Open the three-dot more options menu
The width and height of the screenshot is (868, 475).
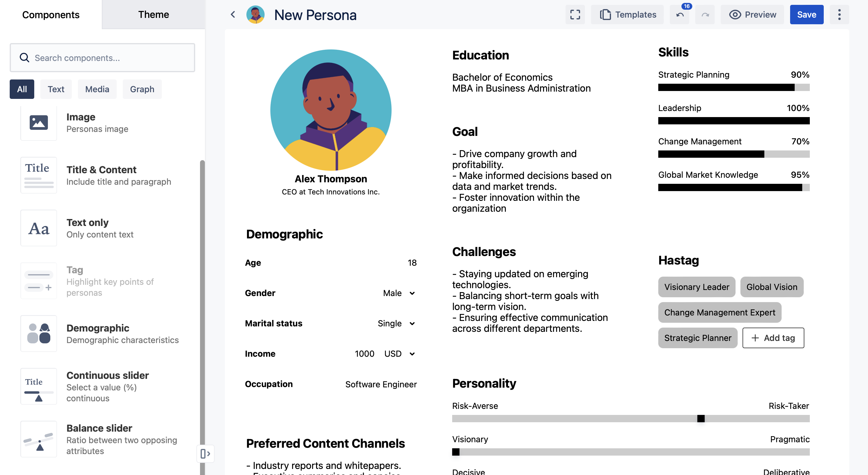pos(839,15)
